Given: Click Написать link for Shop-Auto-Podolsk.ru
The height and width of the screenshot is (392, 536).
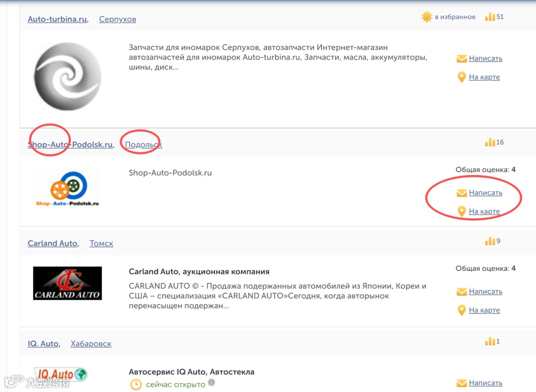Looking at the screenshot, I should [485, 193].
